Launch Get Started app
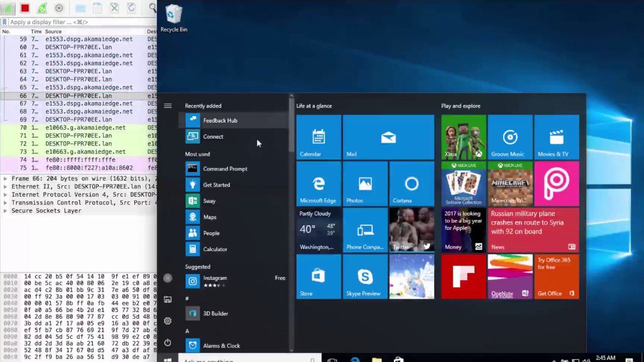Screen dimensions: 644x362 coord(233,185)
